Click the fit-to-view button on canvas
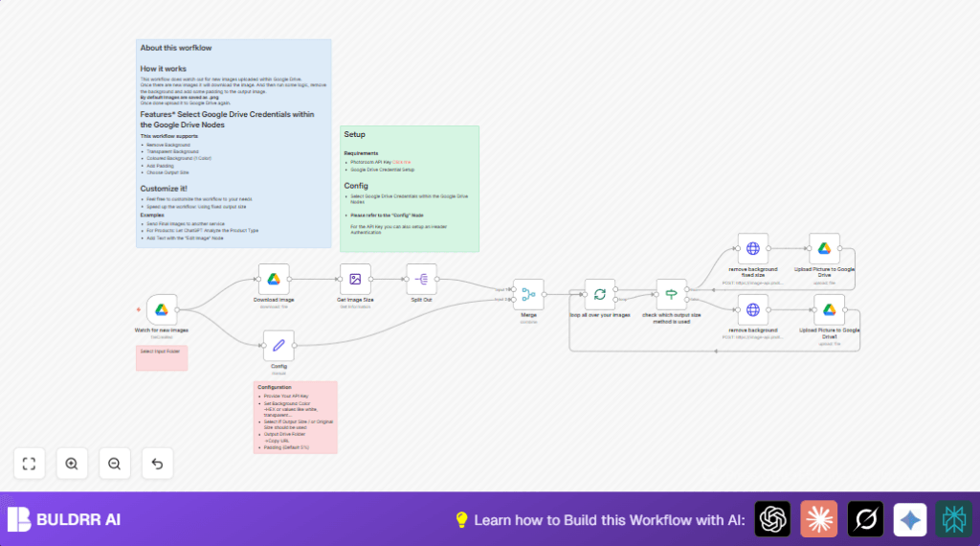This screenshot has height=546, width=980. coord(29,464)
